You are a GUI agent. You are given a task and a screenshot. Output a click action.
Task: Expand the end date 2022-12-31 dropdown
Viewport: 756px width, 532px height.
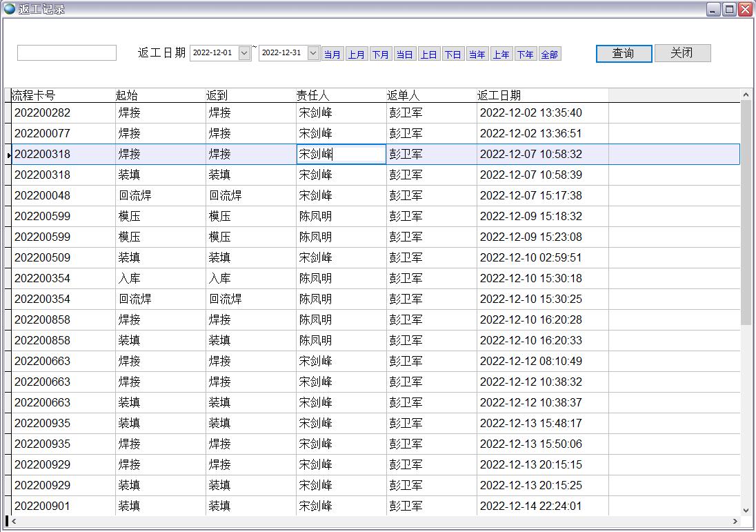[313, 53]
